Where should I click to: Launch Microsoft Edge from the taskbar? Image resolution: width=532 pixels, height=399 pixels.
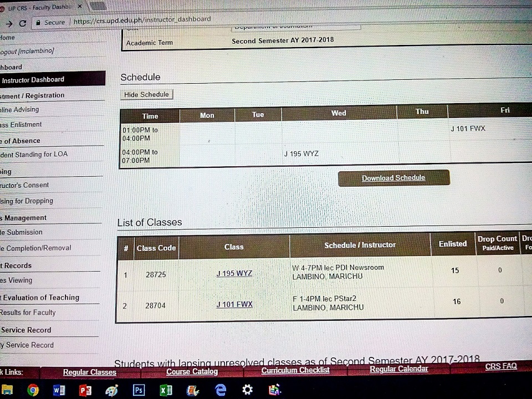pos(220,390)
